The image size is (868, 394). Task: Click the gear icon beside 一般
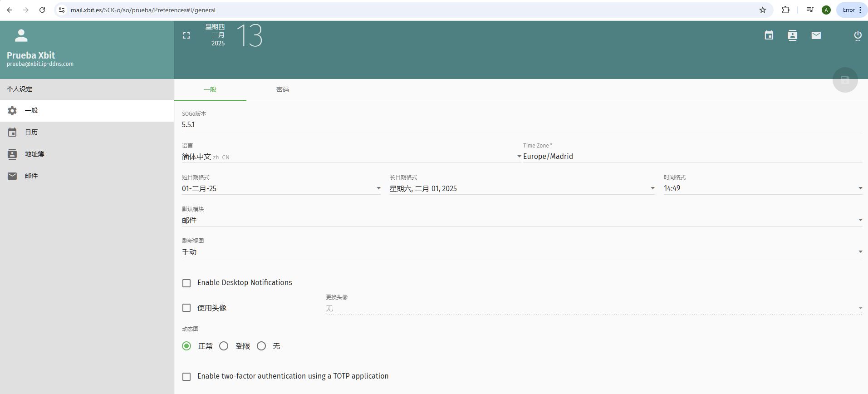coord(12,111)
